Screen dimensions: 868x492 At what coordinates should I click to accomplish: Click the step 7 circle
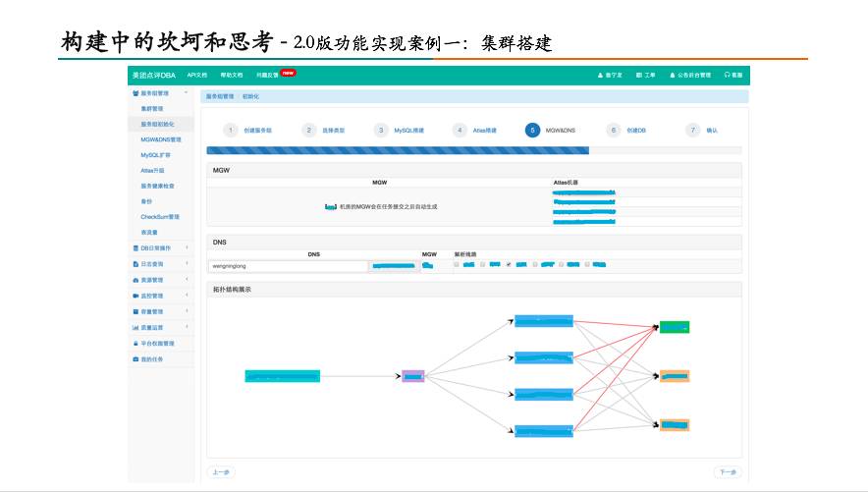(692, 130)
